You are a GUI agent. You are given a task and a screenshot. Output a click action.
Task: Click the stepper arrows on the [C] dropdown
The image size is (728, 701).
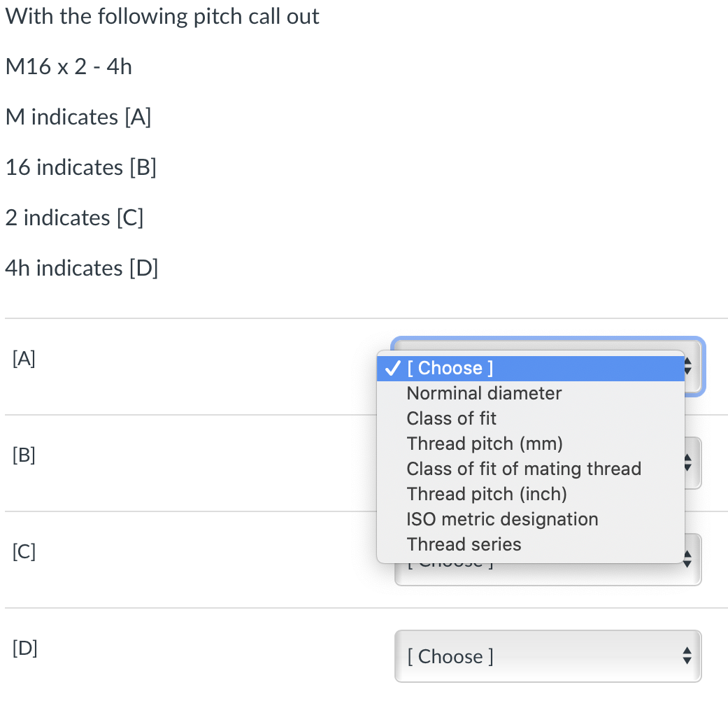[687, 560]
